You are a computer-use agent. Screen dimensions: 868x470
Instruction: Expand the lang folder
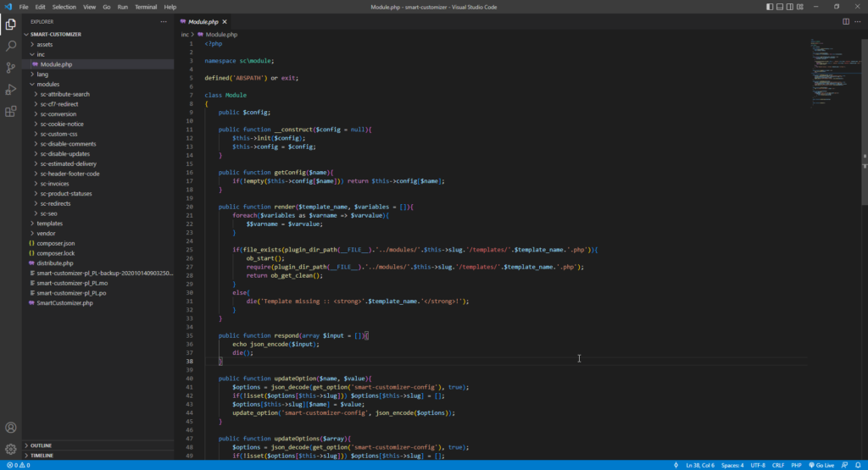[98, 74]
